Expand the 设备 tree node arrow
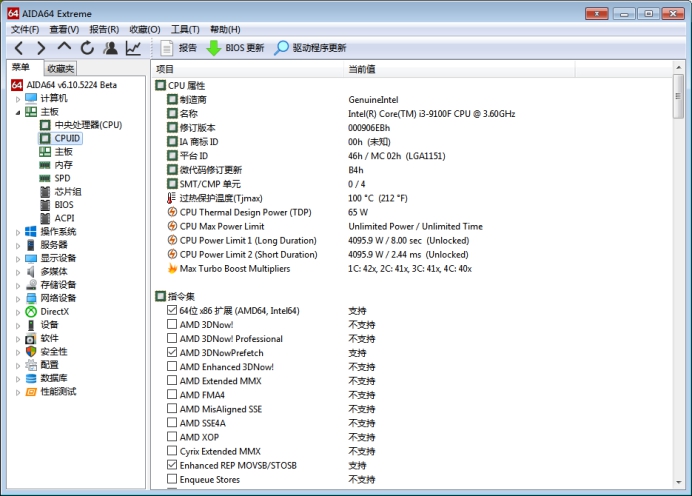This screenshot has height=496, width=692. 18,326
